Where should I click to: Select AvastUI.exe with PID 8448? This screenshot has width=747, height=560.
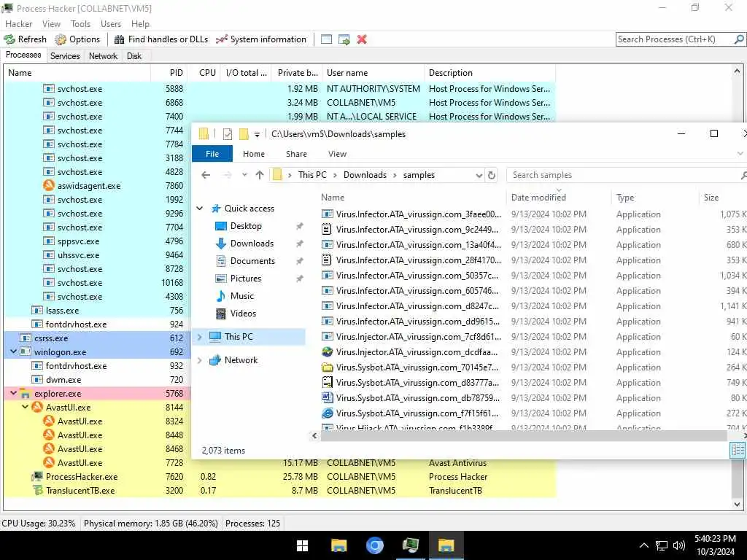[80, 435]
